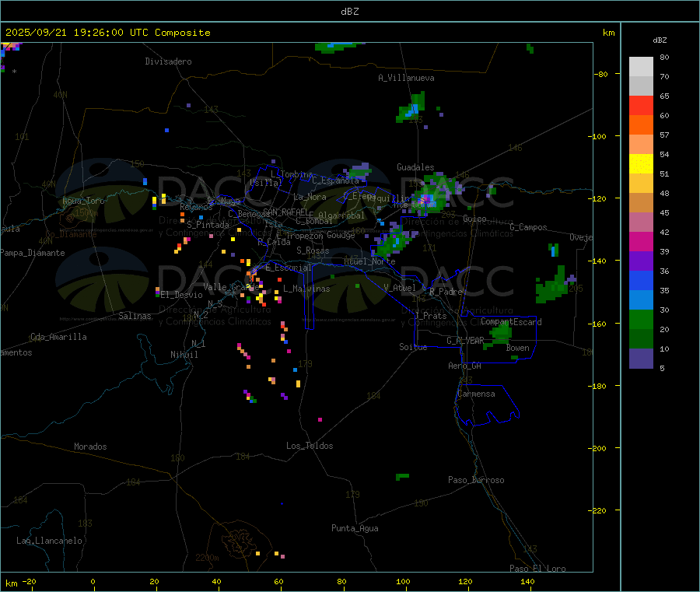Click the 'CompartEscard' label

pos(511,322)
